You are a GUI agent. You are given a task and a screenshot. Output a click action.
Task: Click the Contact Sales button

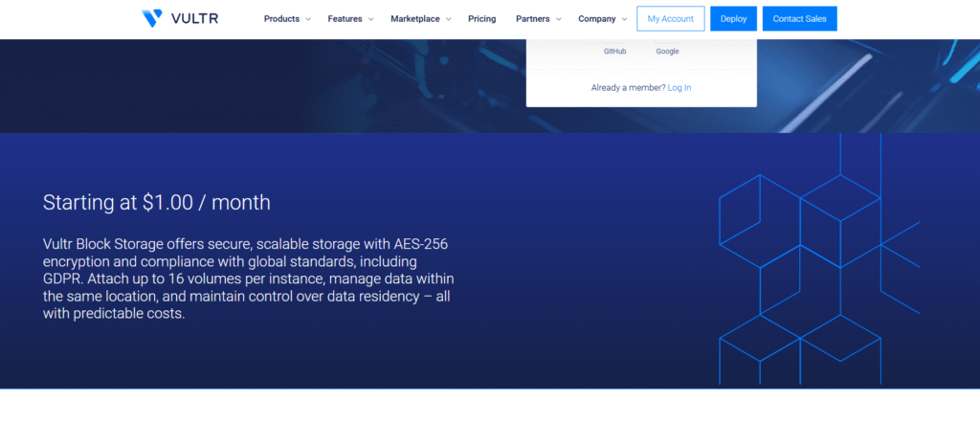click(x=799, y=19)
